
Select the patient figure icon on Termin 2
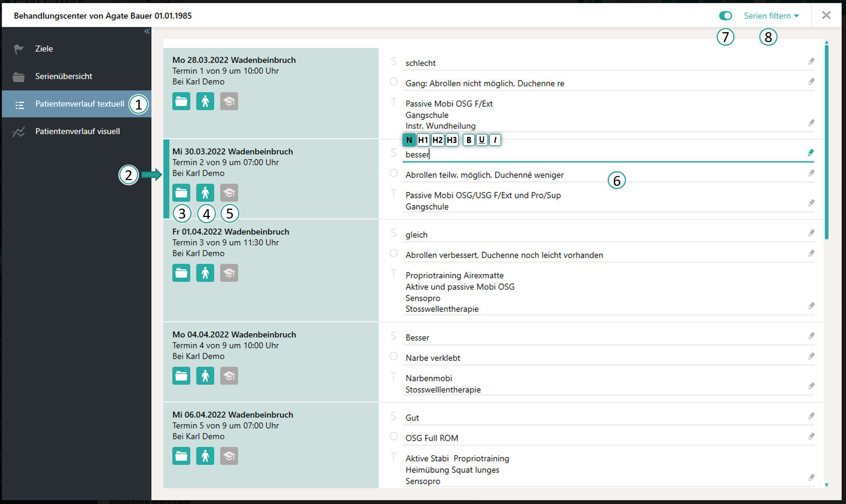[205, 193]
